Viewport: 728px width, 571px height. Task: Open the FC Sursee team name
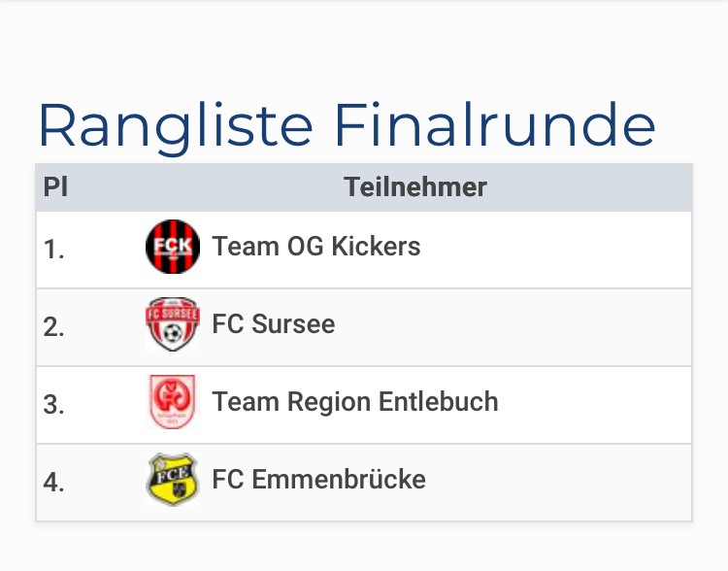pos(274,324)
